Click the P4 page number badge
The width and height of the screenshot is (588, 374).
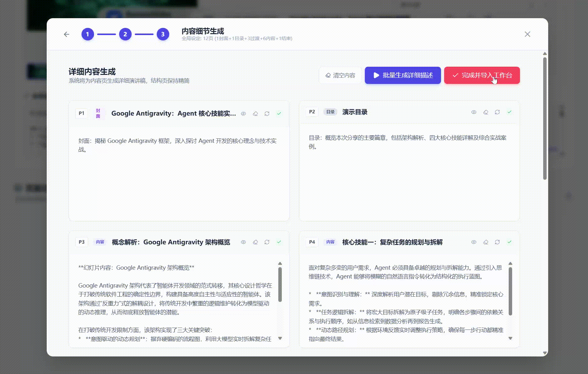(x=312, y=242)
